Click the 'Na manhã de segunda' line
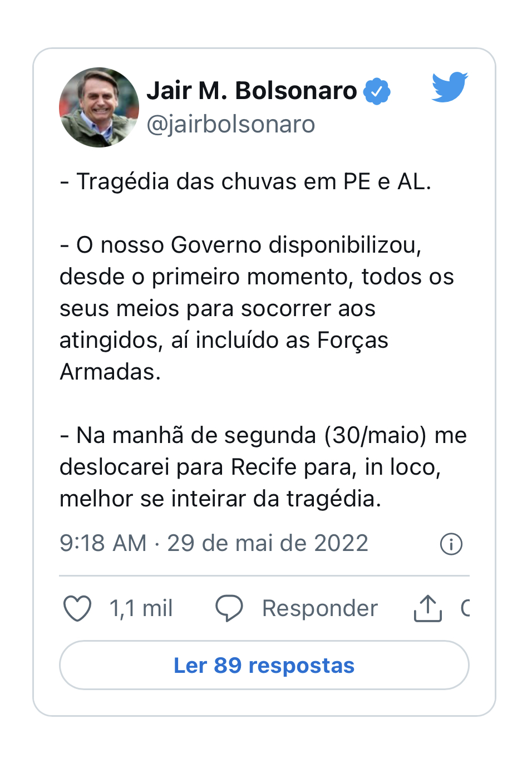532x758 pixels. pos(263,435)
